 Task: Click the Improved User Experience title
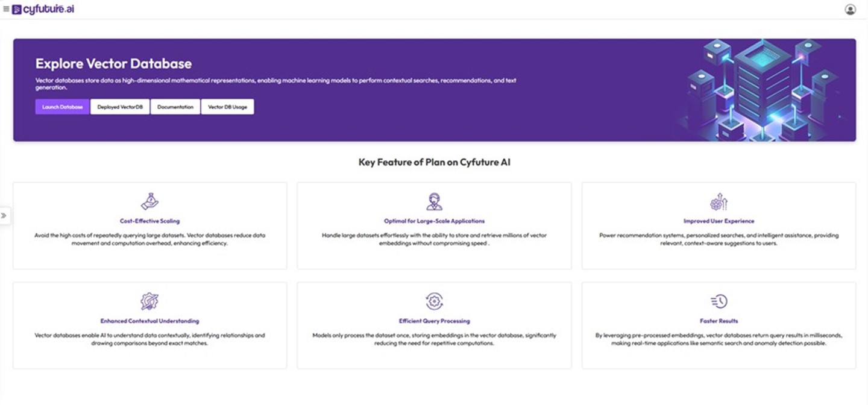click(x=719, y=221)
